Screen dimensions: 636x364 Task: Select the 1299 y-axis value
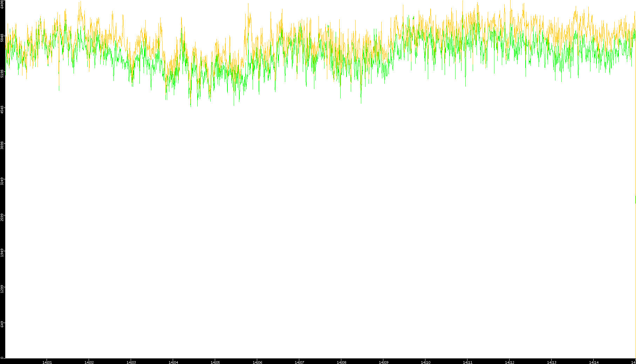pyautogui.click(x=2, y=289)
